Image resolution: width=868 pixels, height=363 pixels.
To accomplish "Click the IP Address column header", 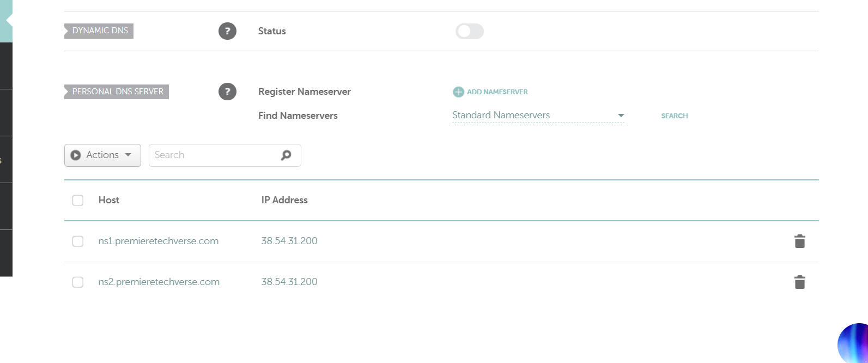I will point(284,200).
